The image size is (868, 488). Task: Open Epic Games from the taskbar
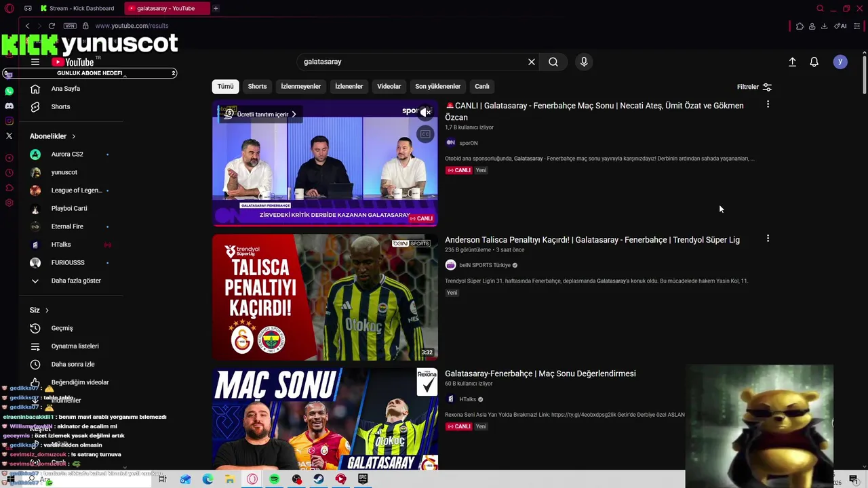point(363,479)
